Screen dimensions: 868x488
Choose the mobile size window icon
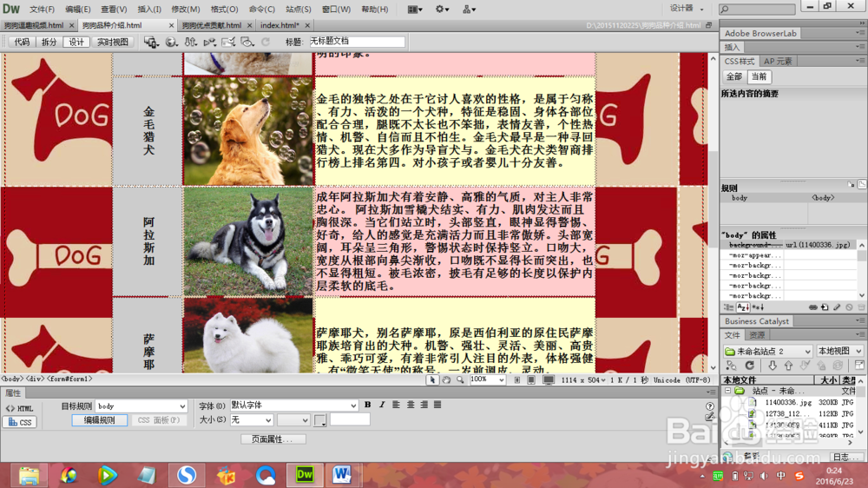point(517,380)
